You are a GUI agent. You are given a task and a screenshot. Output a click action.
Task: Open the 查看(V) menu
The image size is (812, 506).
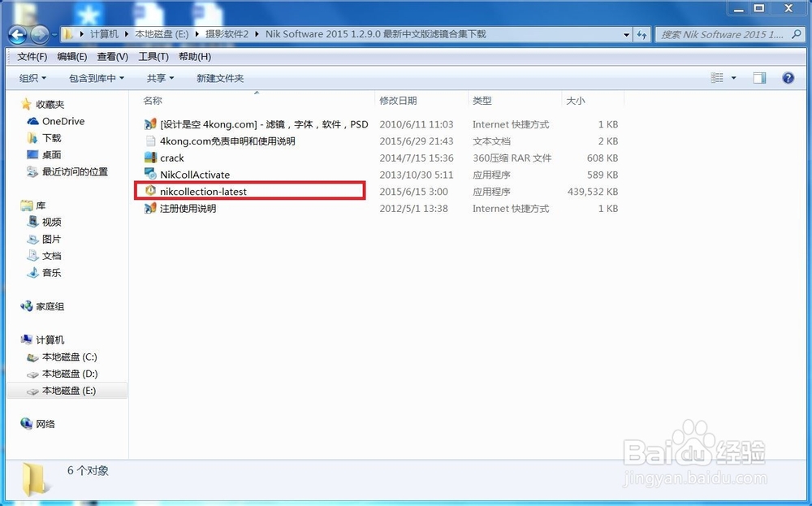(x=112, y=57)
